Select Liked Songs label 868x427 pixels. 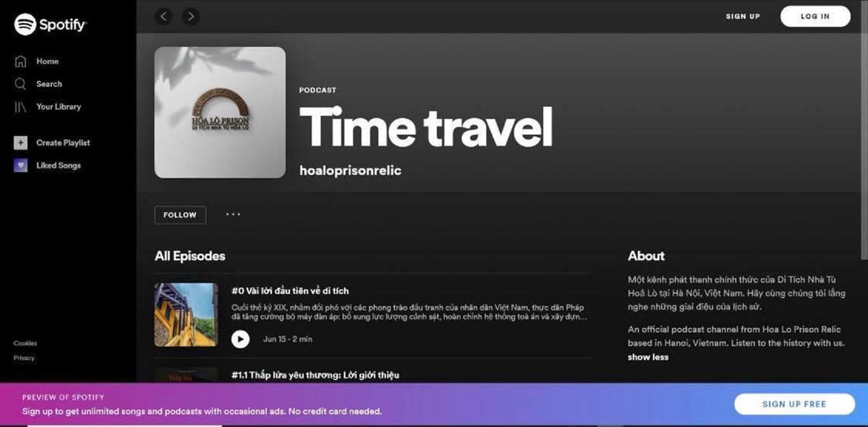click(59, 165)
